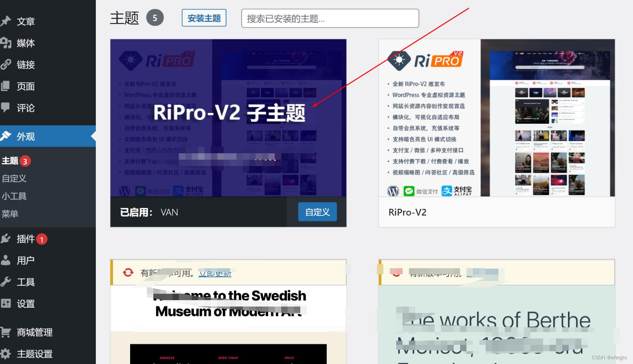Open the 主题 submenu entry

click(10, 161)
